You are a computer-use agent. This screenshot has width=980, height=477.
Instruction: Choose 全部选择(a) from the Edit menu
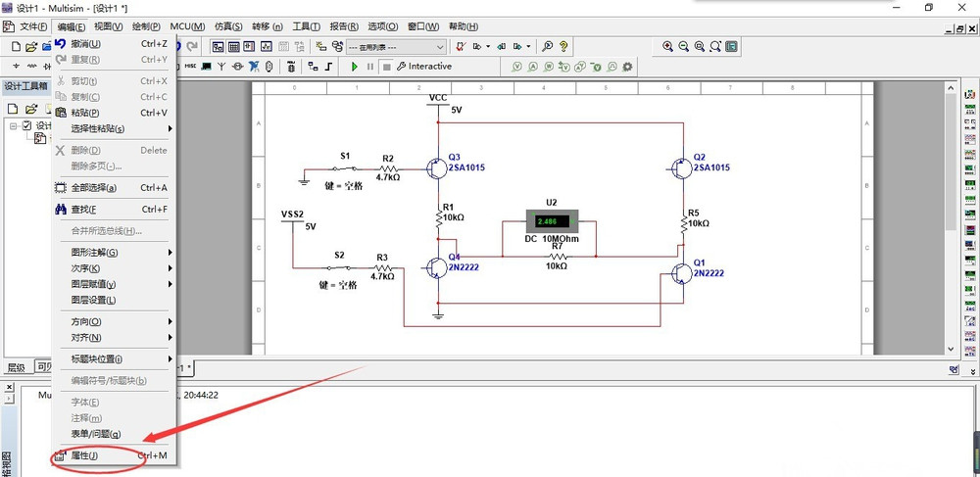[94, 187]
